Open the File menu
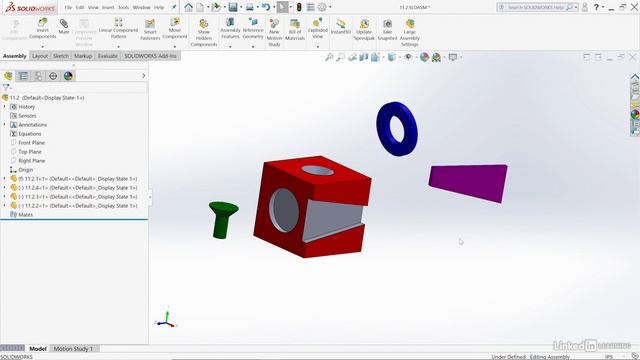This screenshot has width=640, height=360. pyautogui.click(x=68, y=7)
